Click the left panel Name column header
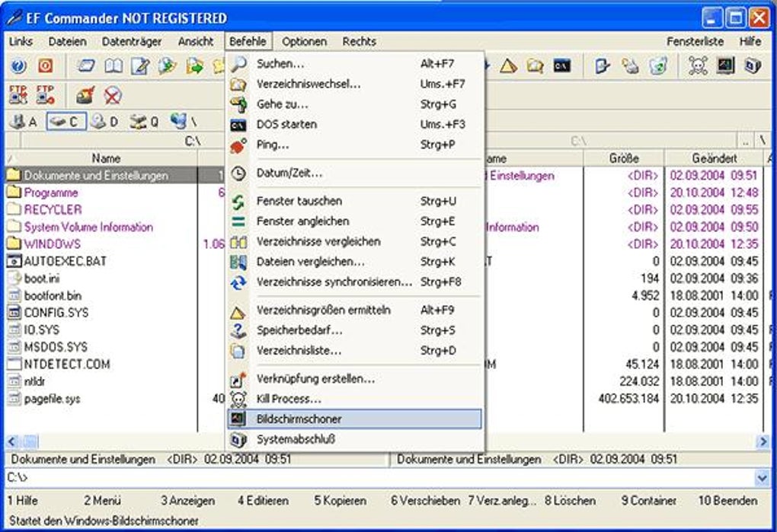 106,158
